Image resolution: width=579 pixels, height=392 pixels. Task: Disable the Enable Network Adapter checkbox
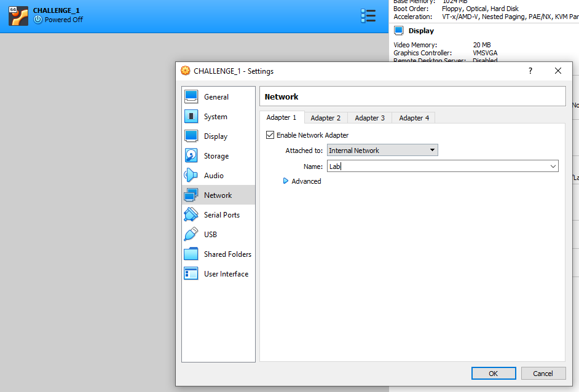270,135
